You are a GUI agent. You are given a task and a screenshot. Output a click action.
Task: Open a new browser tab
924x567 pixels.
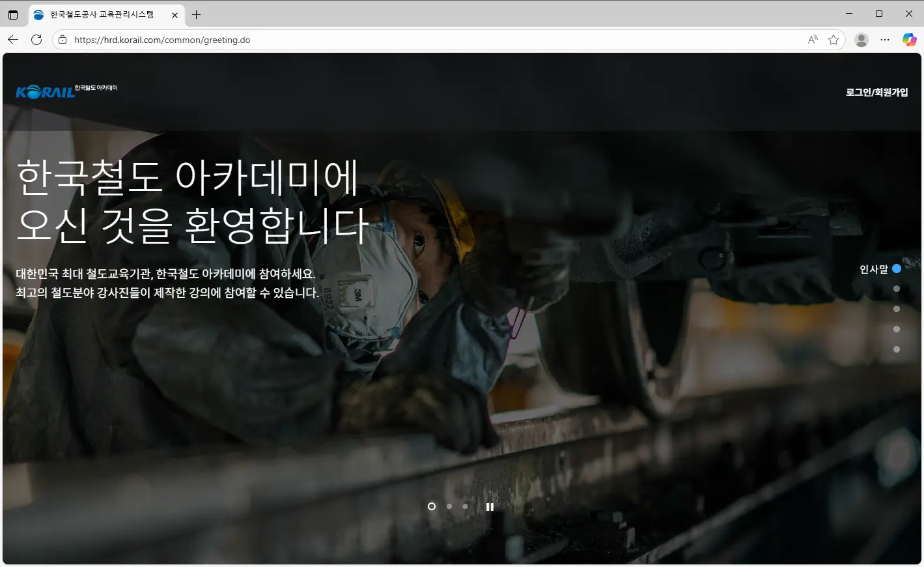(x=196, y=14)
